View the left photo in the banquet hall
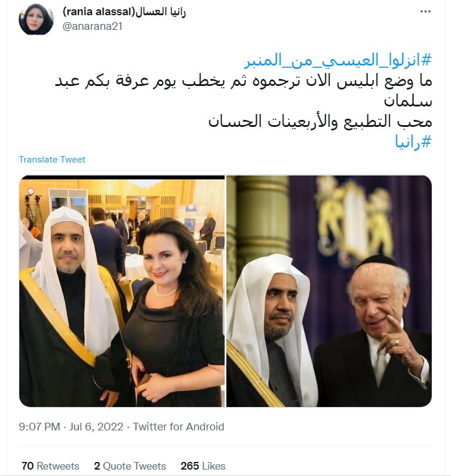The width and height of the screenshot is (451, 476). [x=122, y=291]
